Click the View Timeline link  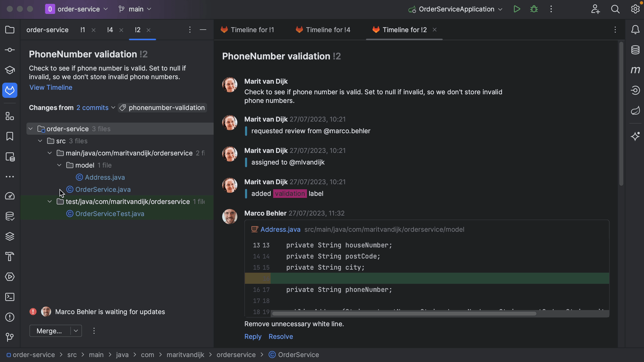(x=51, y=87)
